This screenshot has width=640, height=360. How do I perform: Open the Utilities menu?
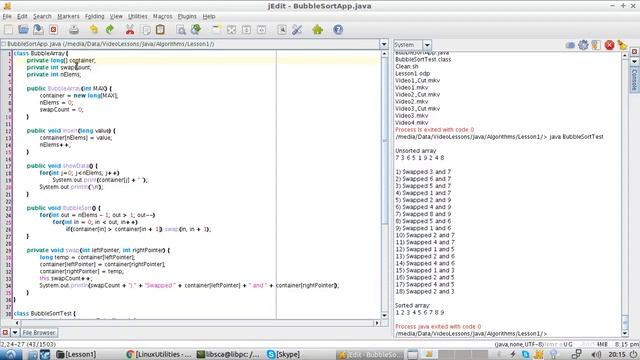[x=138, y=16]
